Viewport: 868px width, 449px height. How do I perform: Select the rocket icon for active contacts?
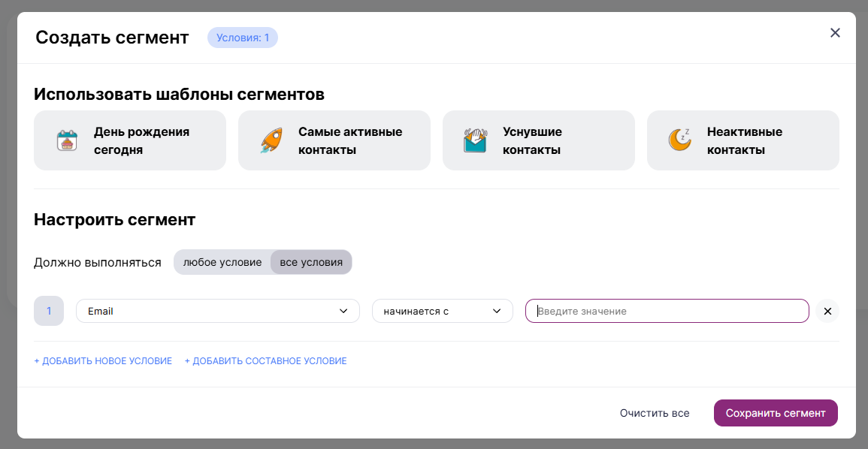click(271, 140)
